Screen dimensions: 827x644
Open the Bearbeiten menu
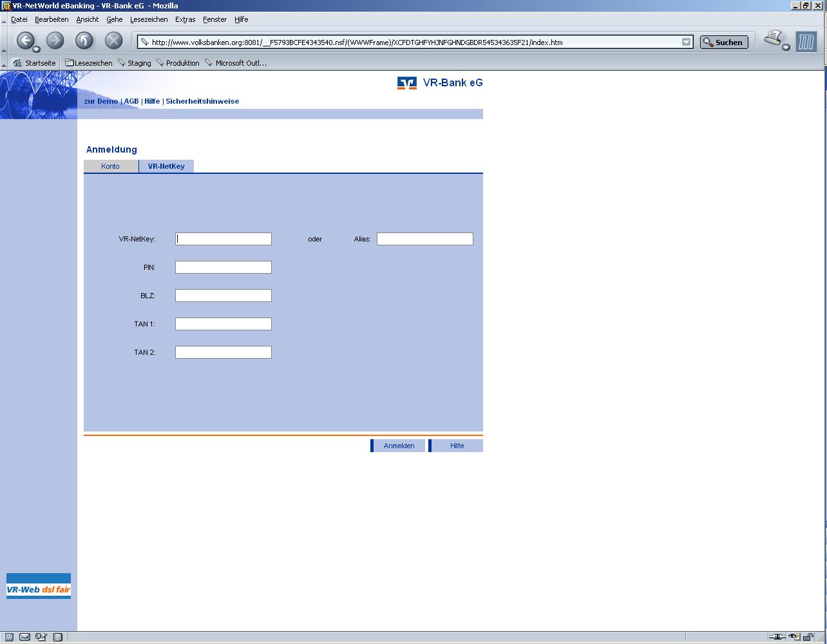pyautogui.click(x=52, y=19)
